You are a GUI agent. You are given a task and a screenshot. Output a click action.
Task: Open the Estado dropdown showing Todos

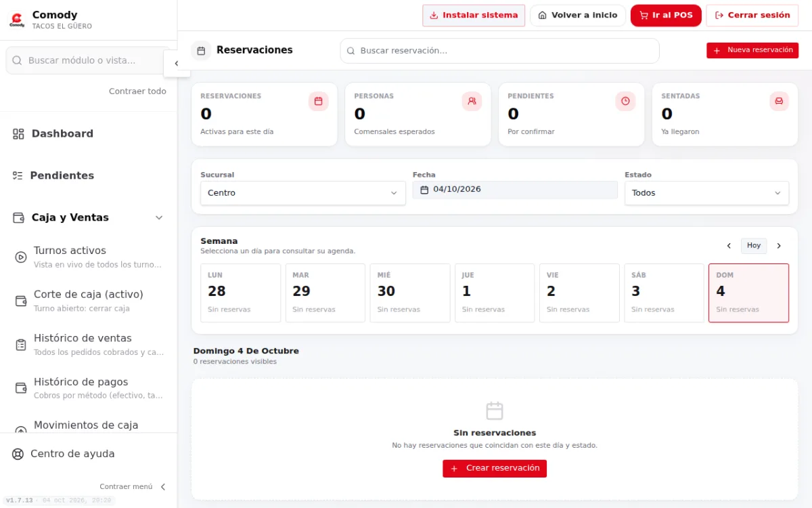click(706, 193)
